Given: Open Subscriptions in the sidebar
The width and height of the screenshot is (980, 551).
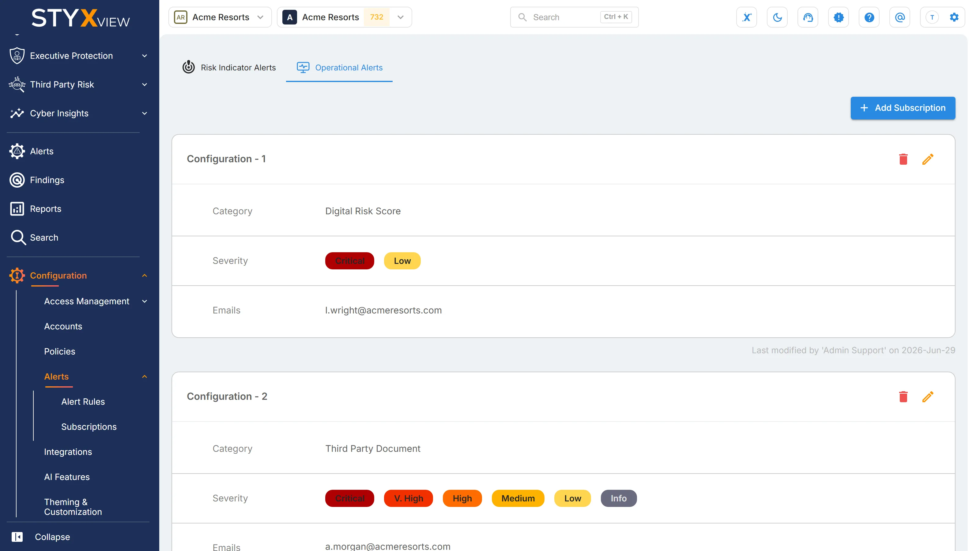Looking at the screenshot, I should pyautogui.click(x=89, y=427).
